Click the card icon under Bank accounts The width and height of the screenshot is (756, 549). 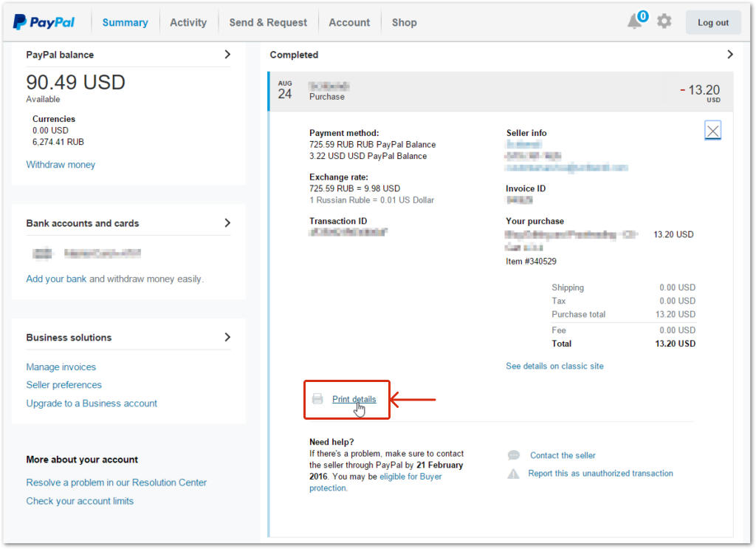42,253
